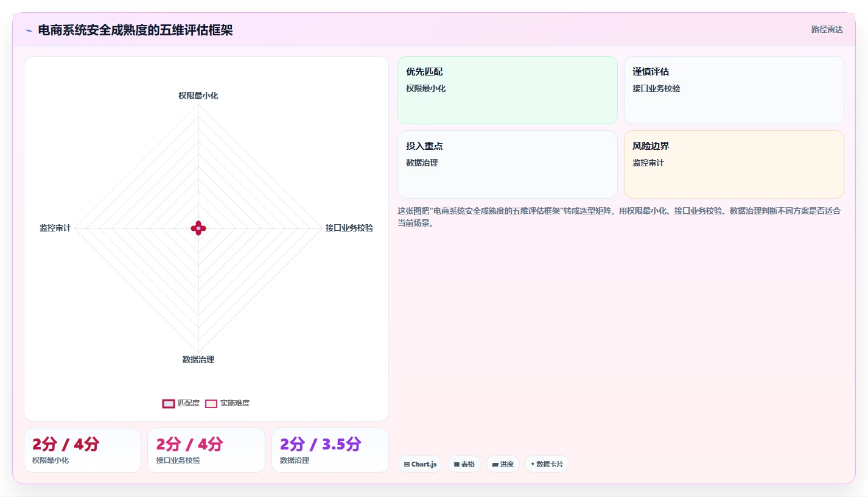This screenshot has width=868, height=497.
Task: Open the 风险边界 card
Action: (x=734, y=164)
